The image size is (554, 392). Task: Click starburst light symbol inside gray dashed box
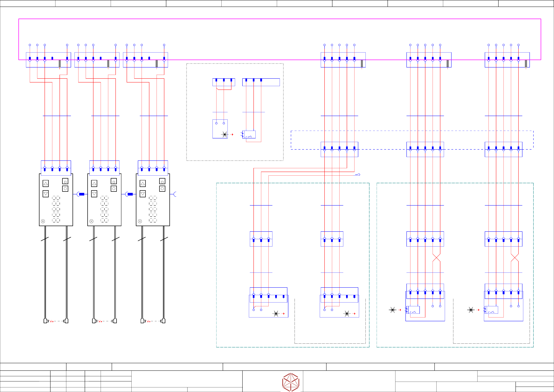(225, 134)
